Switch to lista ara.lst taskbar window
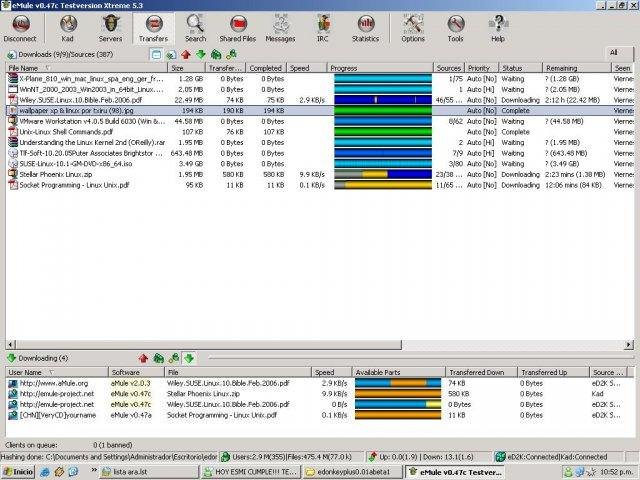 (149, 472)
